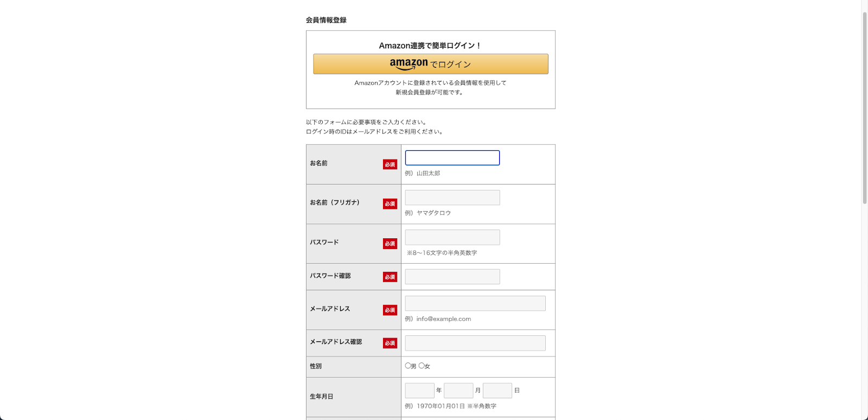868x420 pixels.
Task: Click the Amazon でログイン button
Action: pos(430,64)
